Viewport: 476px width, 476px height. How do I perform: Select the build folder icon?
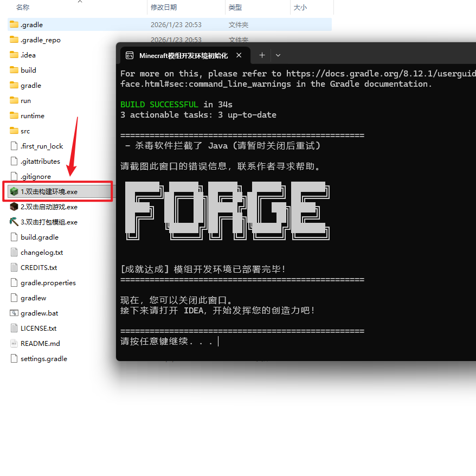(14, 70)
